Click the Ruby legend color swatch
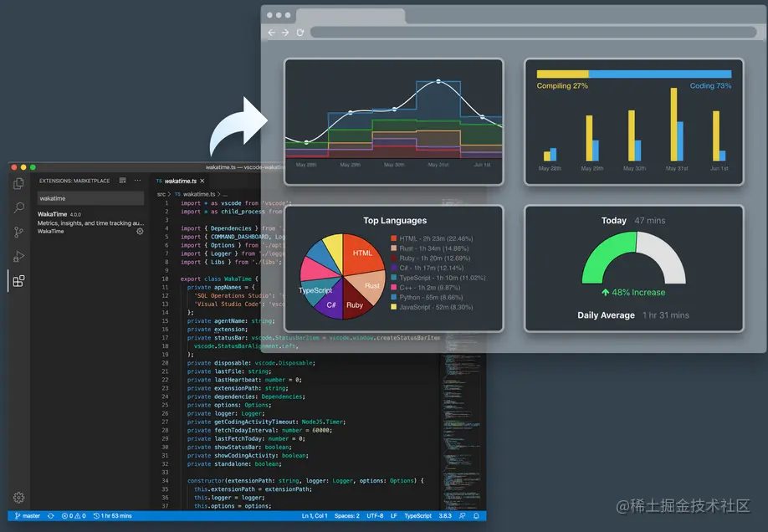Image resolution: width=768 pixels, height=532 pixels. click(x=394, y=258)
